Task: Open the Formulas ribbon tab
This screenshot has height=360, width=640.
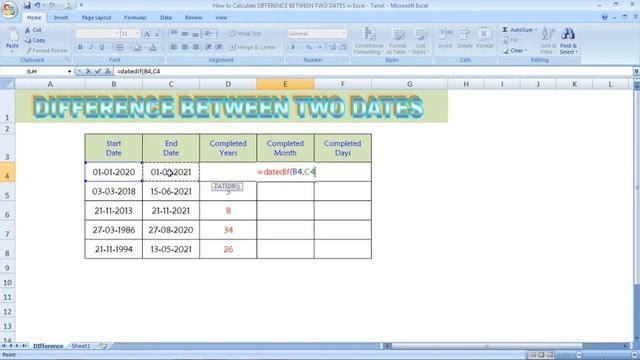Action: click(x=135, y=18)
